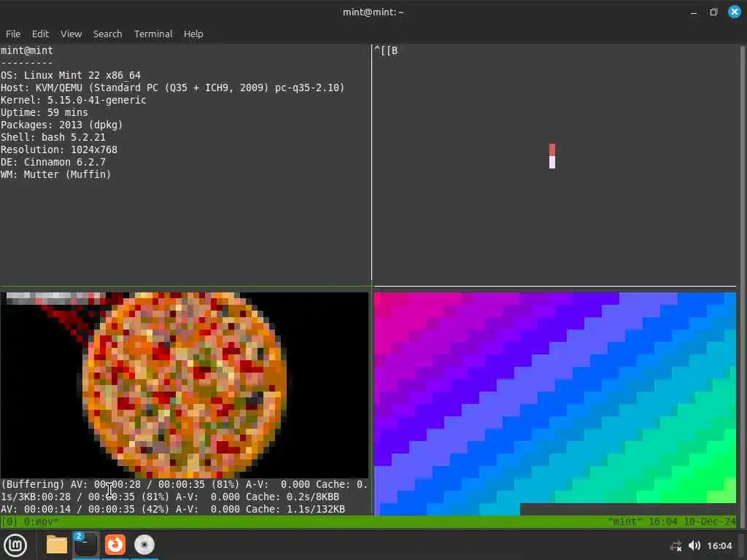Click the disc media icon in taskbar
747x560 pixels.
click(x=144, y=545)
